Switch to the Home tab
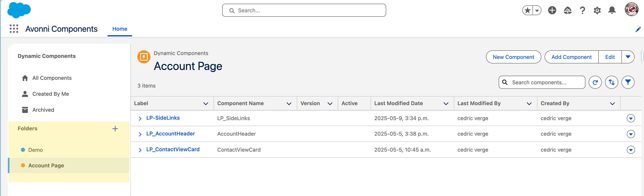Viewport: 644px width, 196px height. pos(120,29)
